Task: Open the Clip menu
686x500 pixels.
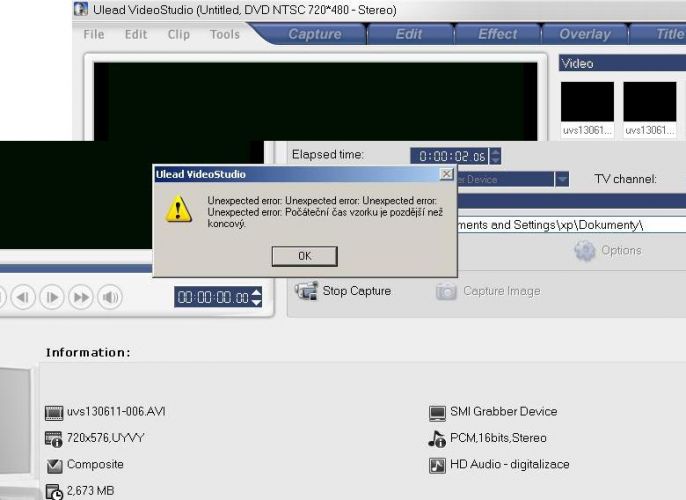Action: pos(178,34)
